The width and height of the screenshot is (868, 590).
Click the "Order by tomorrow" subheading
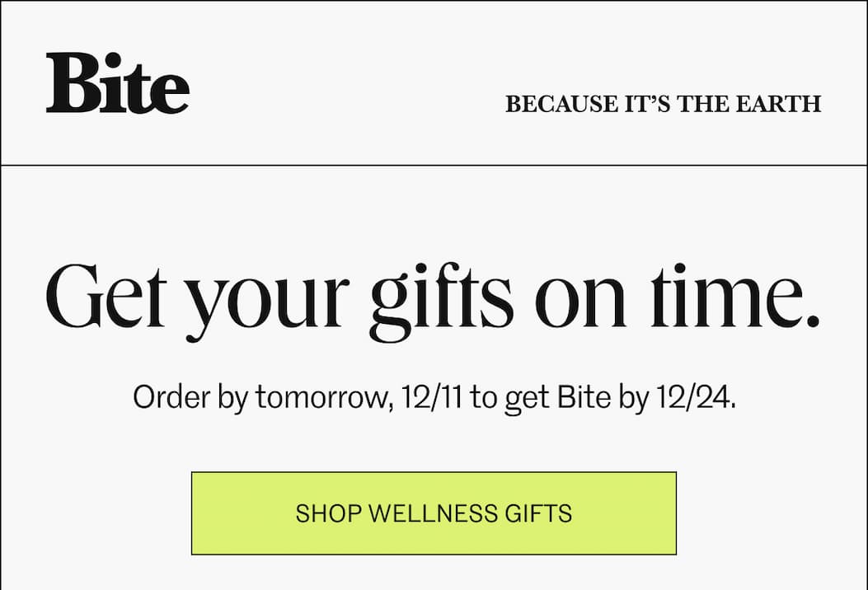[x=434, y=396]
